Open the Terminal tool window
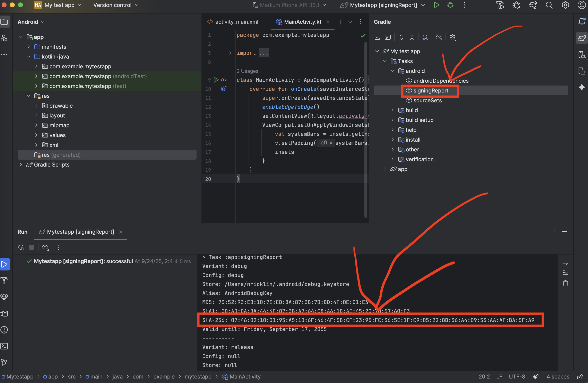588x383 pixels. tap(5, 346)
